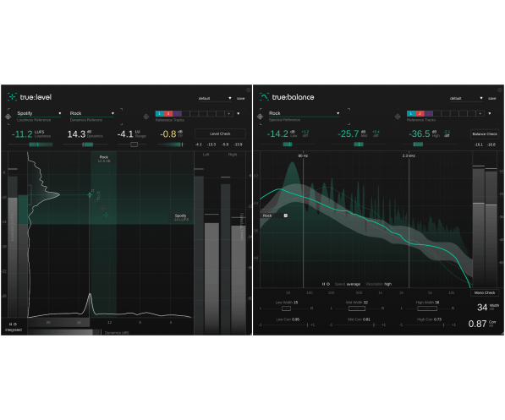This screenshot has width=505, height=420.
Task: Pause the true:balance spectrum display
Action: pos(323,284)
